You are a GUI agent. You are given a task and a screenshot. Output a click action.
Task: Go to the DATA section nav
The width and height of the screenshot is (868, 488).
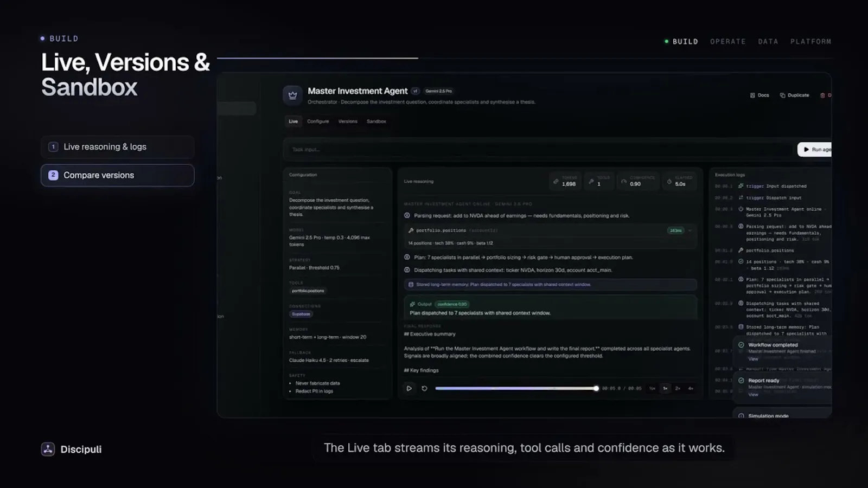click(768, 41)
